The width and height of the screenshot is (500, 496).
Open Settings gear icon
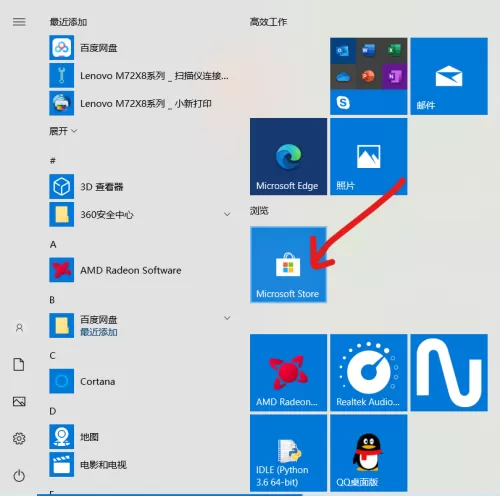point(19,438)
